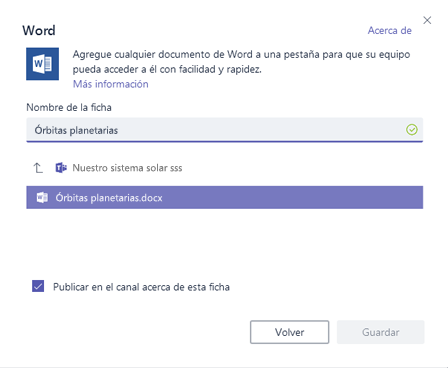The height and width of the screenshot is (368, 448).
Task: Click the Guardar button
Action: pyautogui.click(x=380, y=332)
